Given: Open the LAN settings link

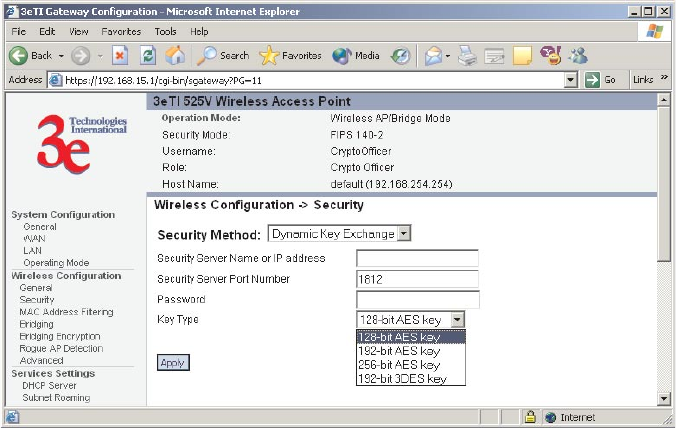Looking at the screenshot, I should coord(32,250).
